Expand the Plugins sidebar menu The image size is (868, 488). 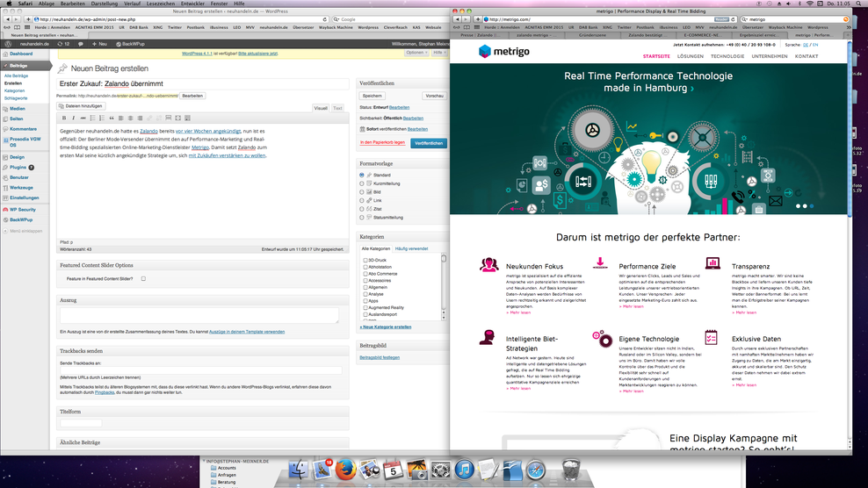pyautogui.click(x=18, y=167)
